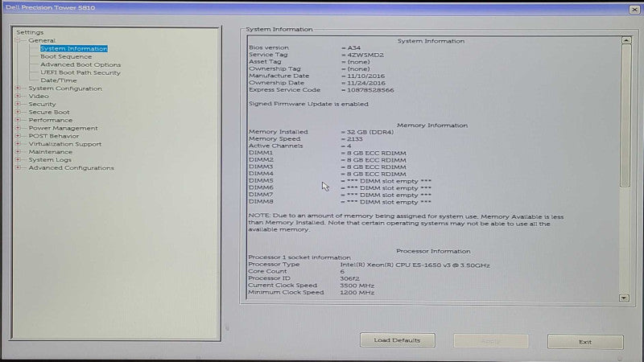The image size is (644, 362).
Task: Expand Virtualization Support node toggle
Action: (x=18, y=144)
